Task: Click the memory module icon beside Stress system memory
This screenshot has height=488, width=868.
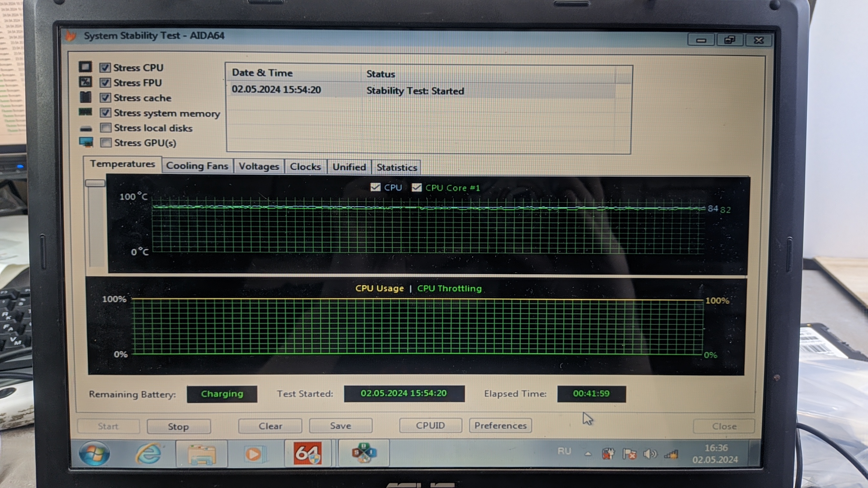Action: tap(85, 112)
